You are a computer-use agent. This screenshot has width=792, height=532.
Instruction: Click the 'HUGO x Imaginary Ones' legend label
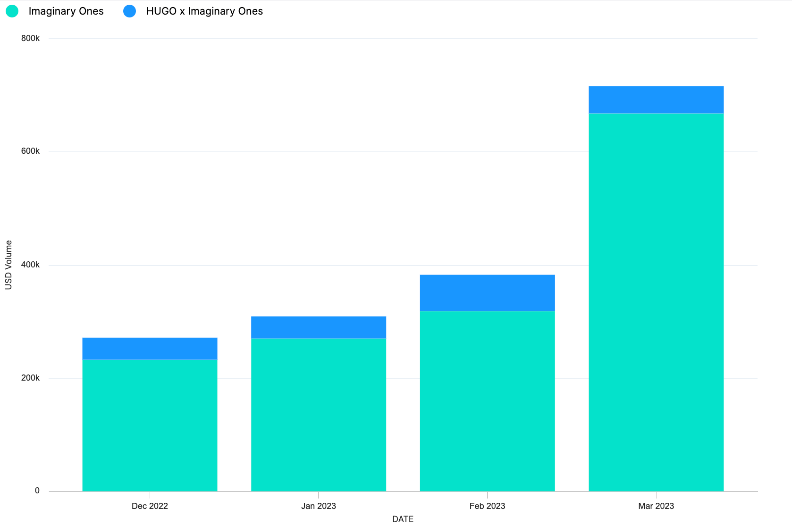204,11
